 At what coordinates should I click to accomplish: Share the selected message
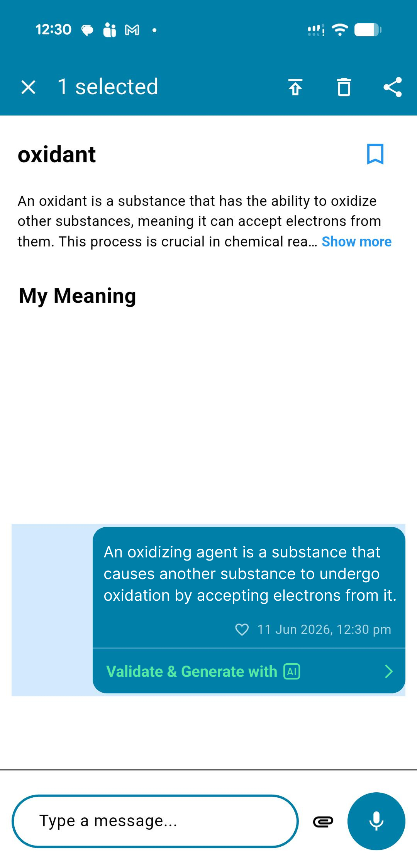[x=393, y=87]
